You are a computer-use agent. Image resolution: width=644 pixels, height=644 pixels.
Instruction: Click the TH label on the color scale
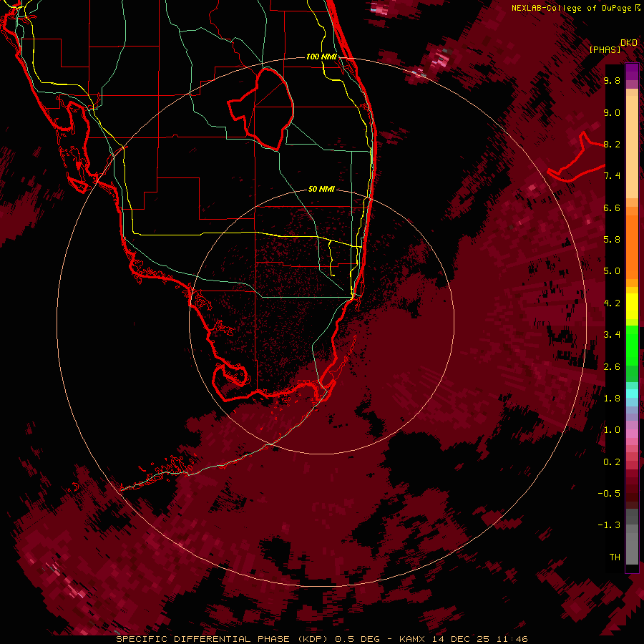pos(615,557)
